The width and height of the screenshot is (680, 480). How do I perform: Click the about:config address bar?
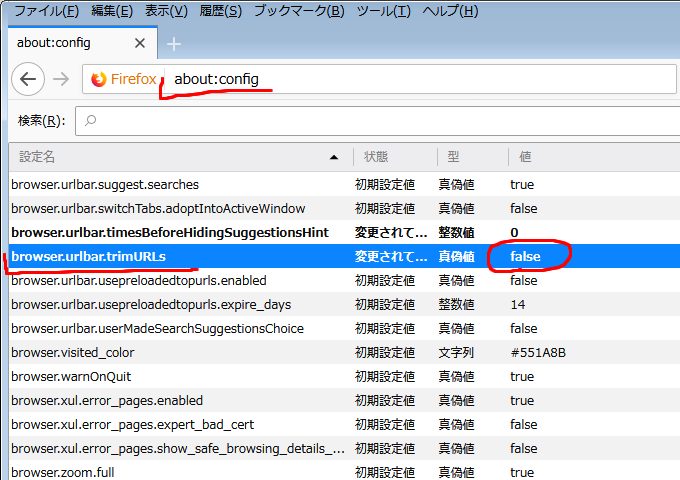tap(400, 79)
